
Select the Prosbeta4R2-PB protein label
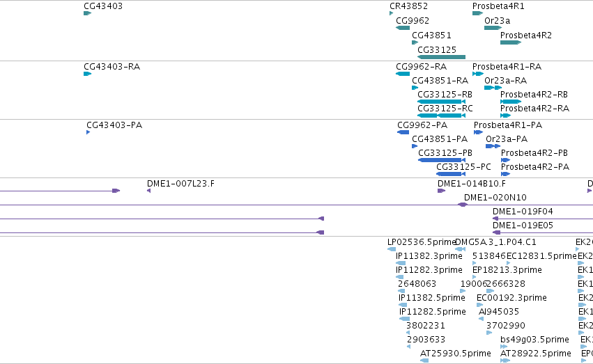point(534,153)
